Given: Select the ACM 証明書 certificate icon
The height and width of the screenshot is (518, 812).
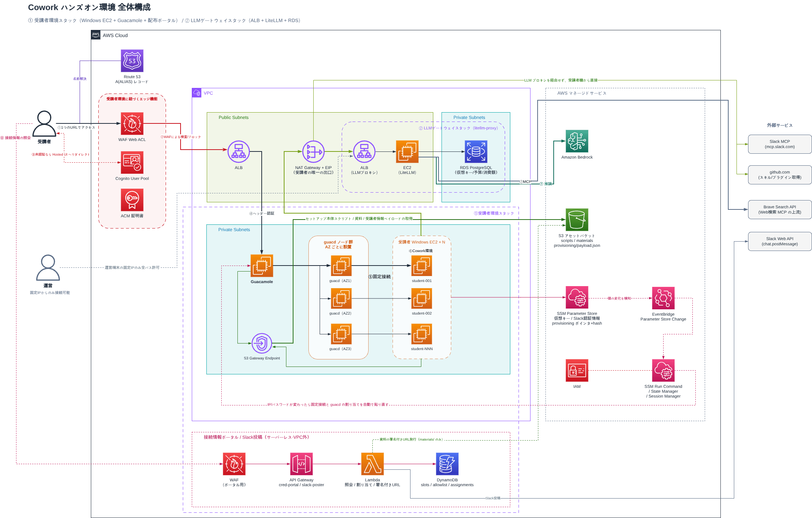Looking at the screenshot, I should (x=132, y=200).
